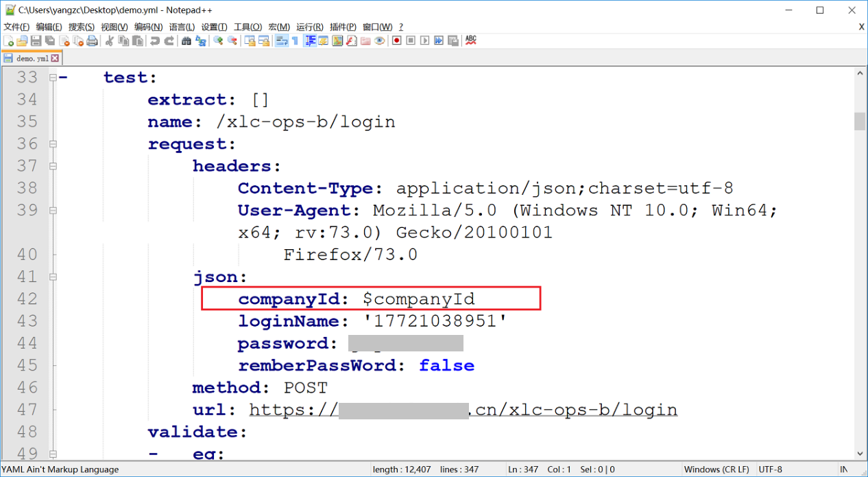
Task: Open the 视图(V) menu
Action: [114, 27]
